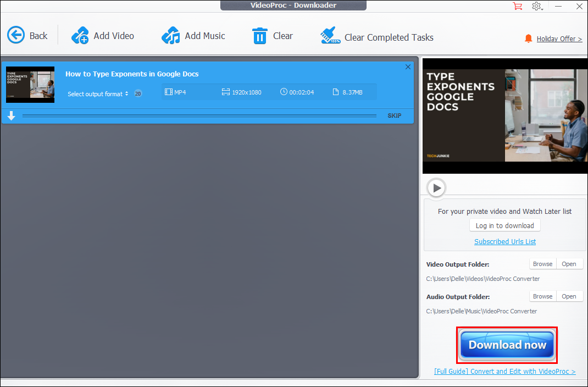Open Full Guide Convert and Edit link
This screenshot has width=588, height=387.
[x=505, y=371]
